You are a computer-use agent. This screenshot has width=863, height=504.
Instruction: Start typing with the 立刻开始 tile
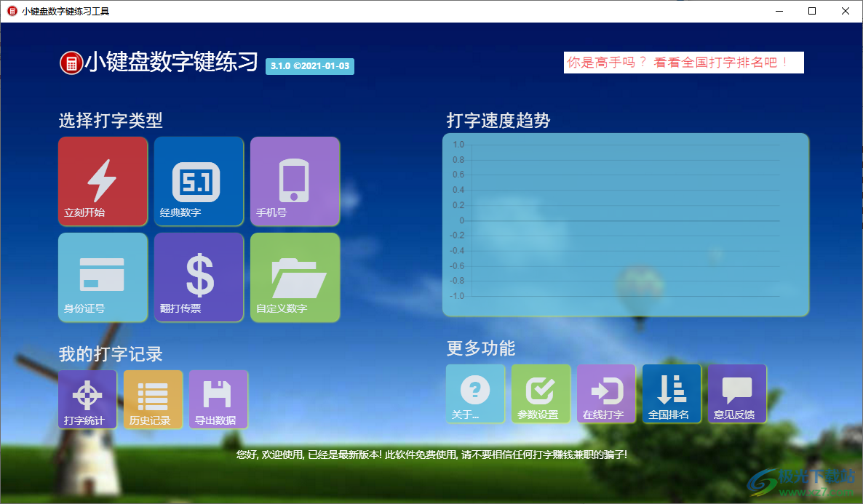point(103,181)
